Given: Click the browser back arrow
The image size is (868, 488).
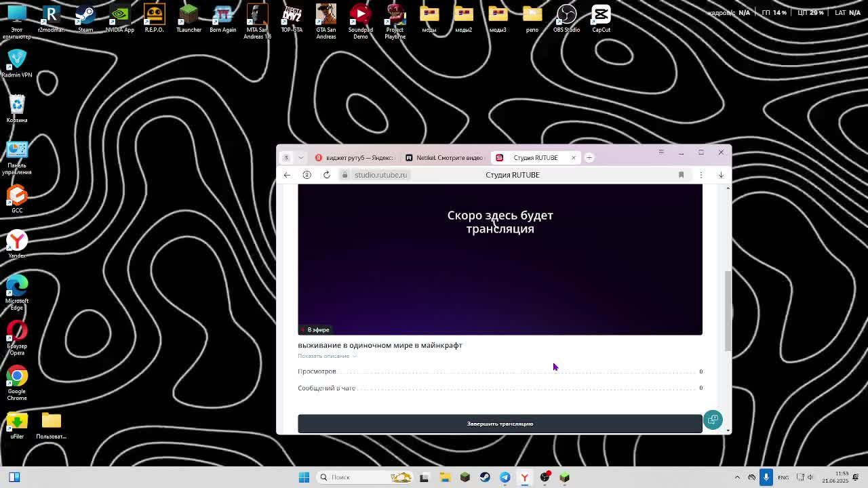Looking at the screenshot, I should tap(287, 175).
